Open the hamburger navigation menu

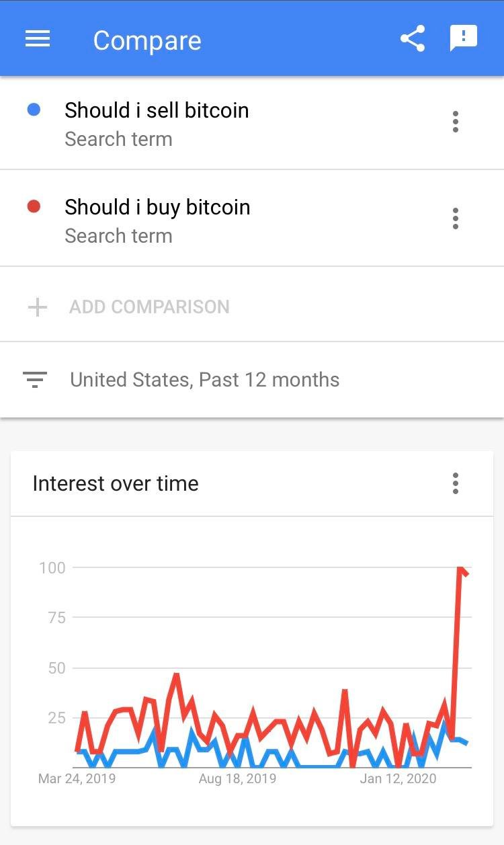tap(38, 39)
